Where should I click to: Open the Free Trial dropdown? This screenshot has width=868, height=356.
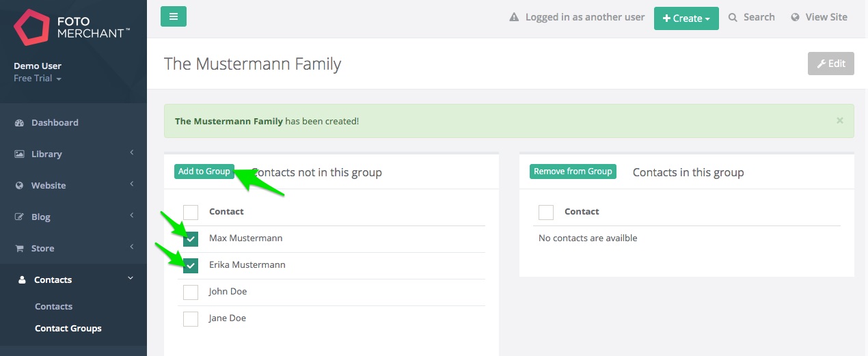click(38, 79)
